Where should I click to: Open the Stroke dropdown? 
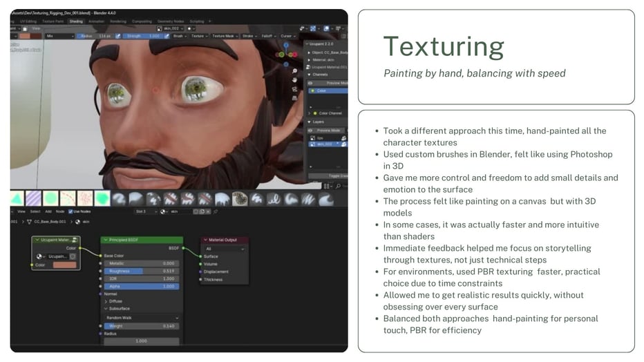[x=249, y=36]
